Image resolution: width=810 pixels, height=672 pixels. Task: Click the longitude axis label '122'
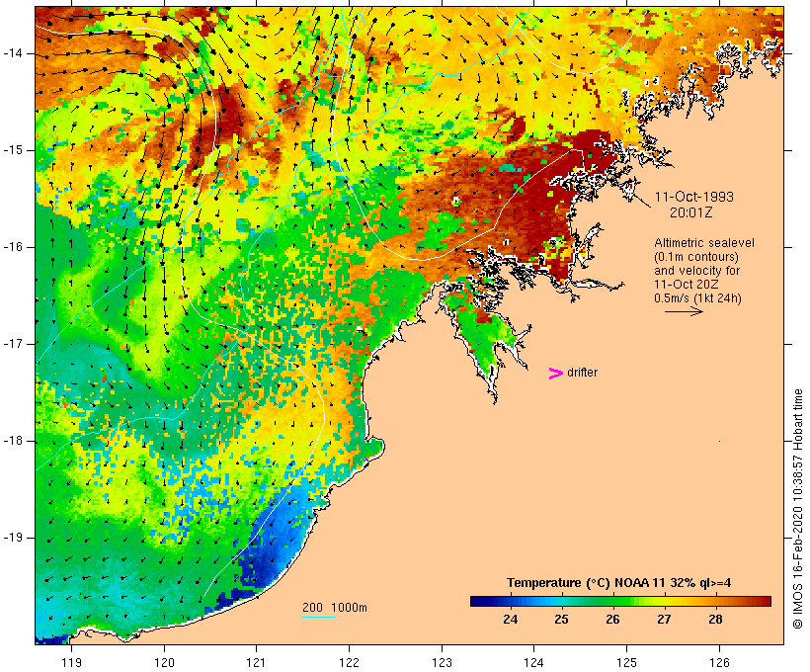350,662
